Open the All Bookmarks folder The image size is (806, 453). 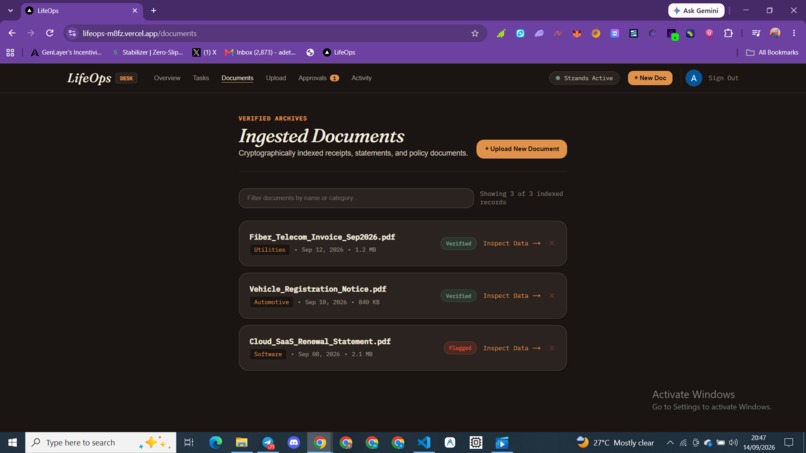pos(772,52)
